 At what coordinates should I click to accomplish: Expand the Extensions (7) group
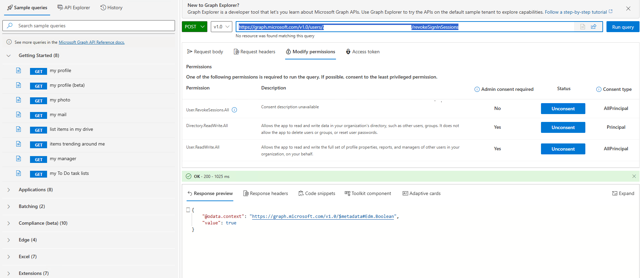(x=9, y=274)
